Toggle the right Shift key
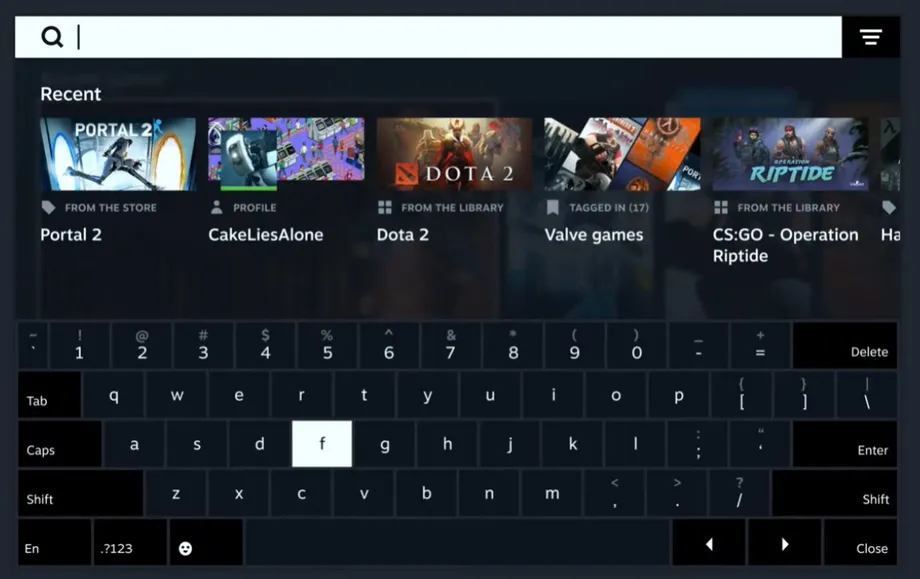 pos(834,493)
